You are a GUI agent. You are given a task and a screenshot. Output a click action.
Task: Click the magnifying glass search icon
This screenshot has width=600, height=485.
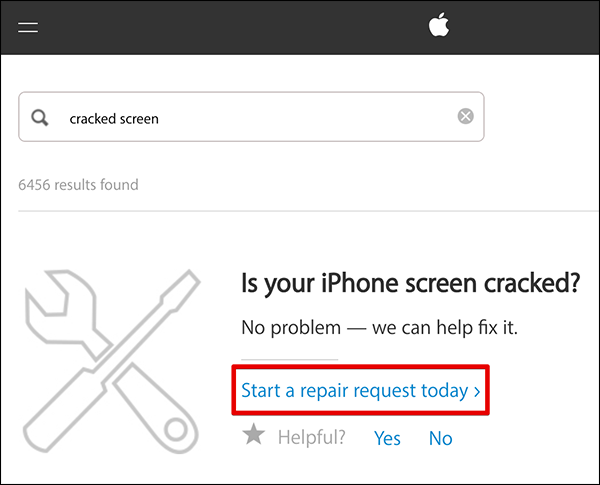(40, 117)
